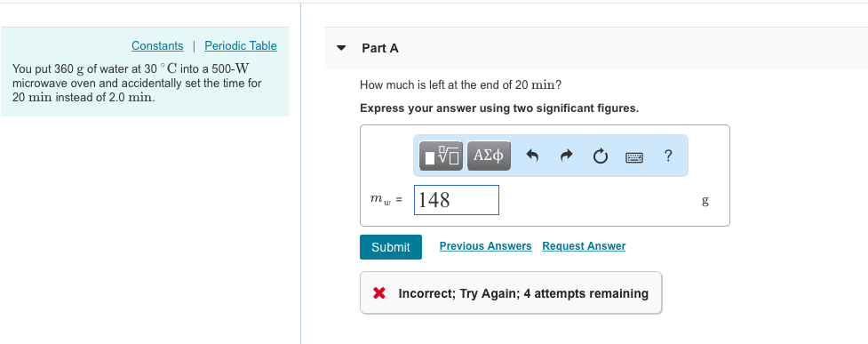Submit the answer
This screenshot has height=344, width=868.
(391, 247)
